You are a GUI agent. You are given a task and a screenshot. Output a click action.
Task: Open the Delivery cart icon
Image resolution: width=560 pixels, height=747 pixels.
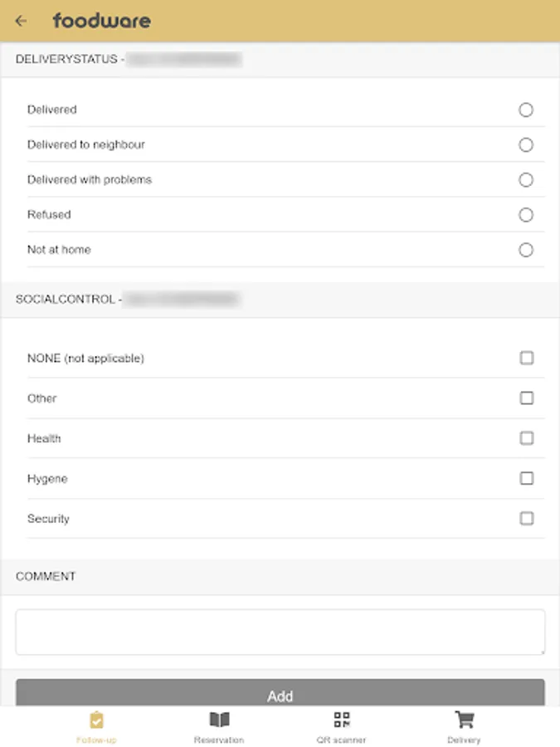tap(464, 720)
